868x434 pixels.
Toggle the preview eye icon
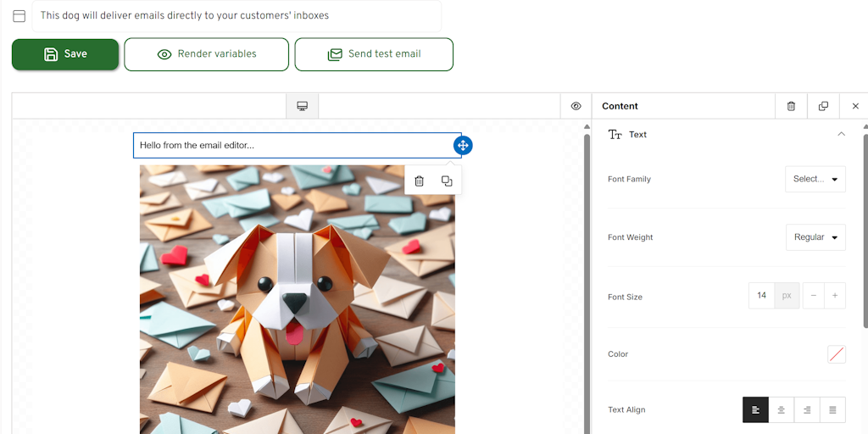click(x=576, y=106)
